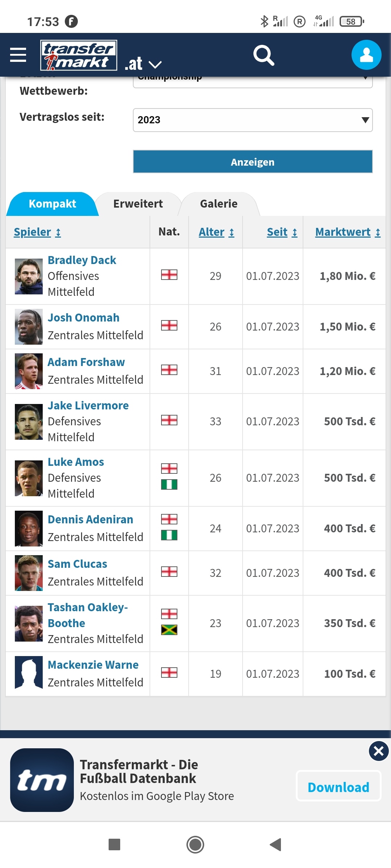This screenshot has height=868, width=391.
Task: Tap Android recent apps square
Action: pos(114,844)
